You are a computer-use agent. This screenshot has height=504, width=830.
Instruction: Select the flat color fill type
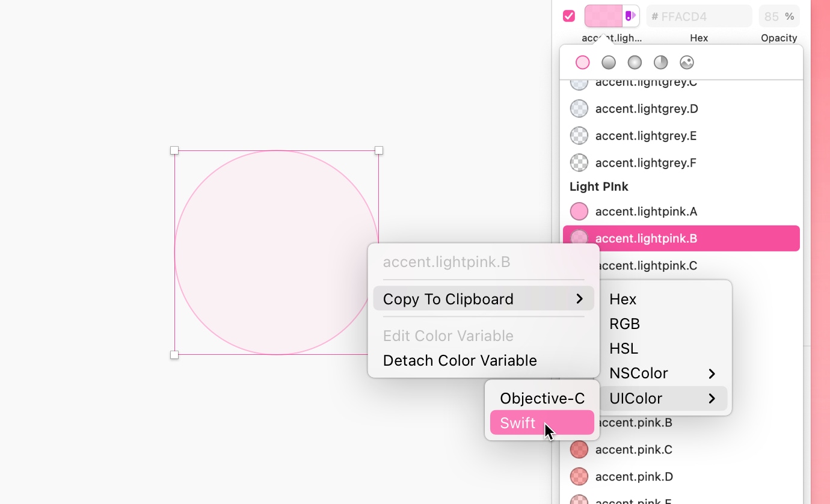click(x=582, y=62)
